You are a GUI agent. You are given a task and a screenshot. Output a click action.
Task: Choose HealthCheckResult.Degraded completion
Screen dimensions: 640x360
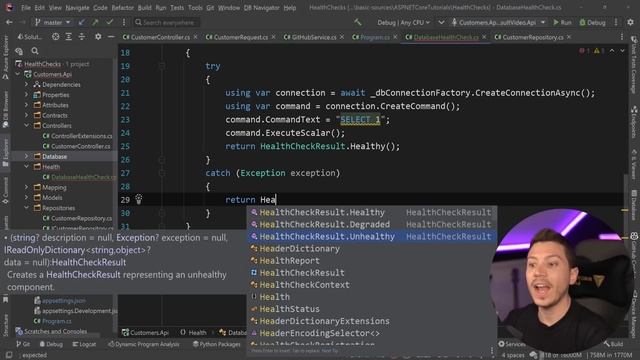point(371,224)
